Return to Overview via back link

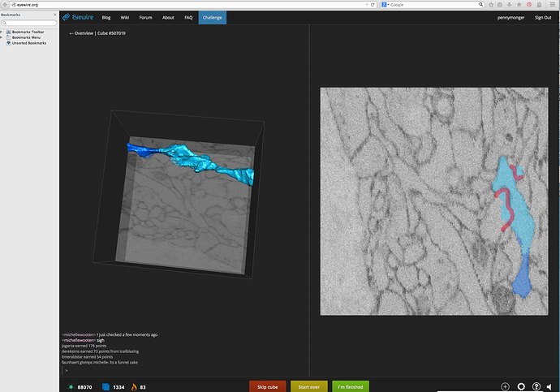point(82,33)
